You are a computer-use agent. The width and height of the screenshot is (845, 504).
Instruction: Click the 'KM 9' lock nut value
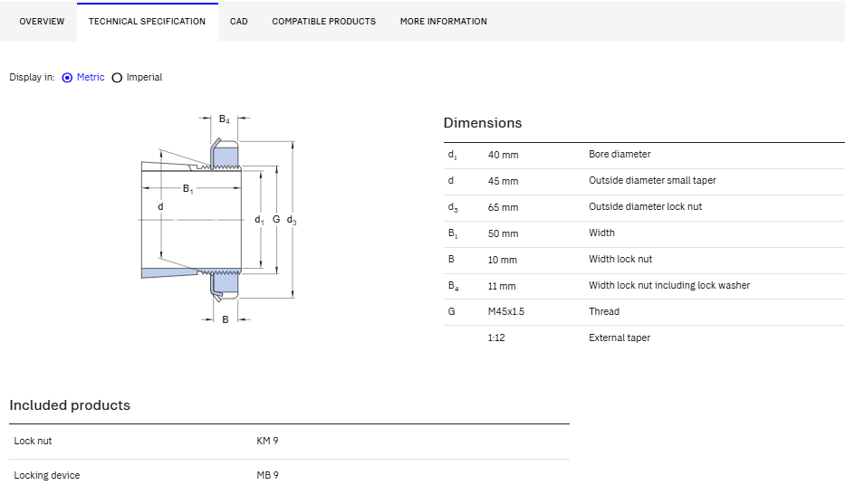[x=267, y=441]
